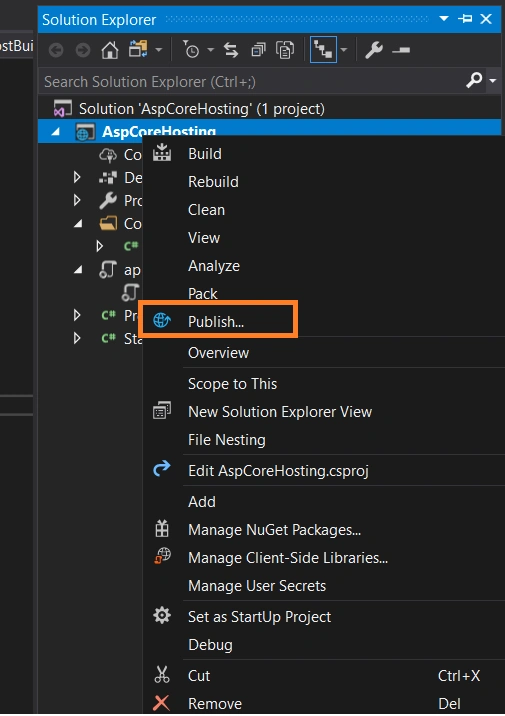Open the Pending Changes Filter dropdown arrow
Image resolution: width=505 pixels, height=716 pixels.
(x=210, y=50)
